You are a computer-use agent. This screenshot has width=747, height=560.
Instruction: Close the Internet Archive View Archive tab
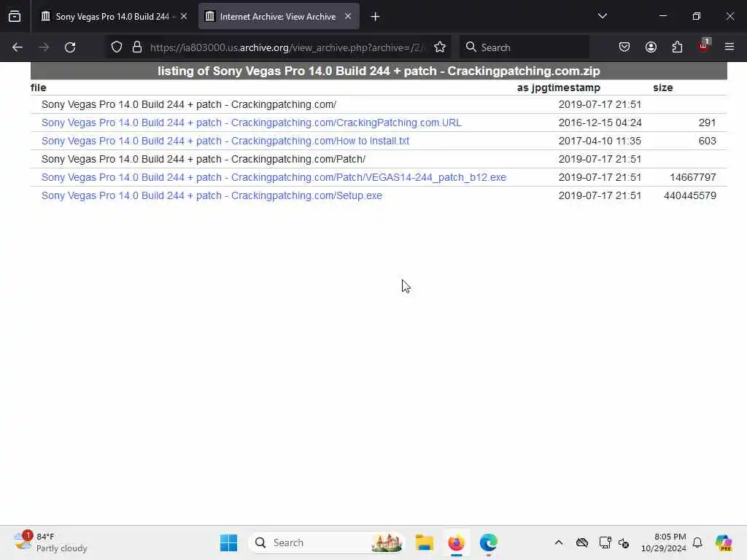[348, 17]
